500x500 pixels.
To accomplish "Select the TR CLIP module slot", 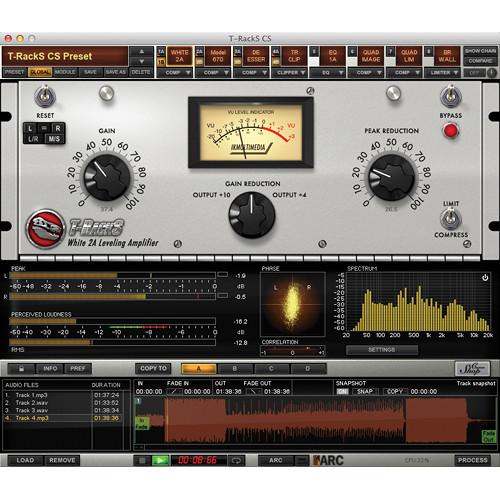I will pos(294,56).
